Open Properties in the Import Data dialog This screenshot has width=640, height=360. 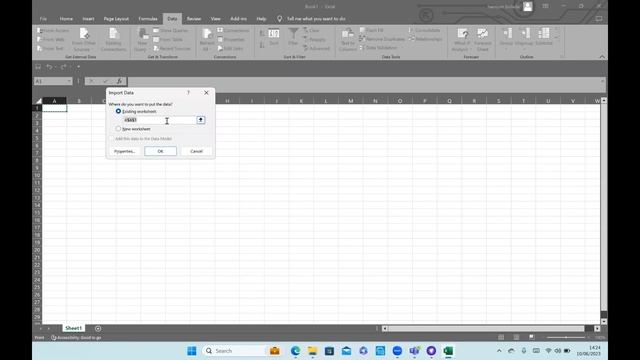coord(124,151)
